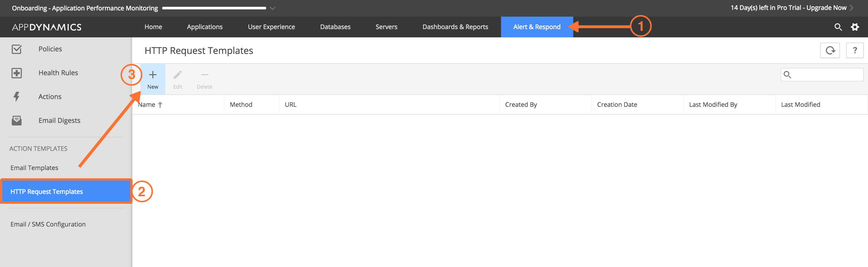Click the refresh icon button
Image resolution: width=868 pixels, height=267 pixels.
pos(830,50)
